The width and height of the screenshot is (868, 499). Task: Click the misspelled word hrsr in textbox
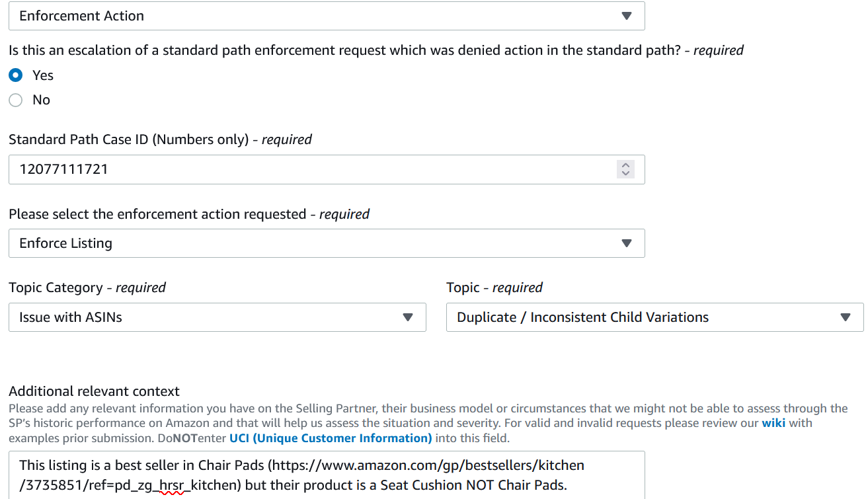pos(171,485)
